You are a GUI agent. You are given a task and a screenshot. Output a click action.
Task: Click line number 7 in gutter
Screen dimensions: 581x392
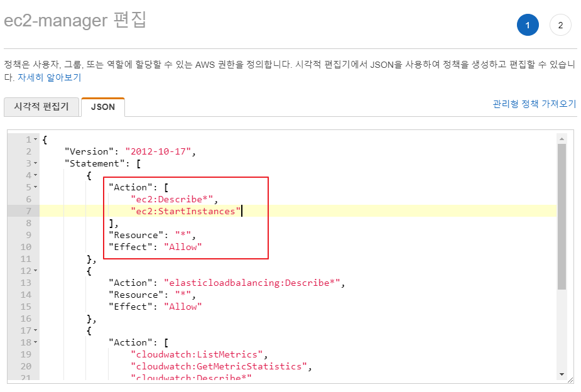click(x=28, y=211)
